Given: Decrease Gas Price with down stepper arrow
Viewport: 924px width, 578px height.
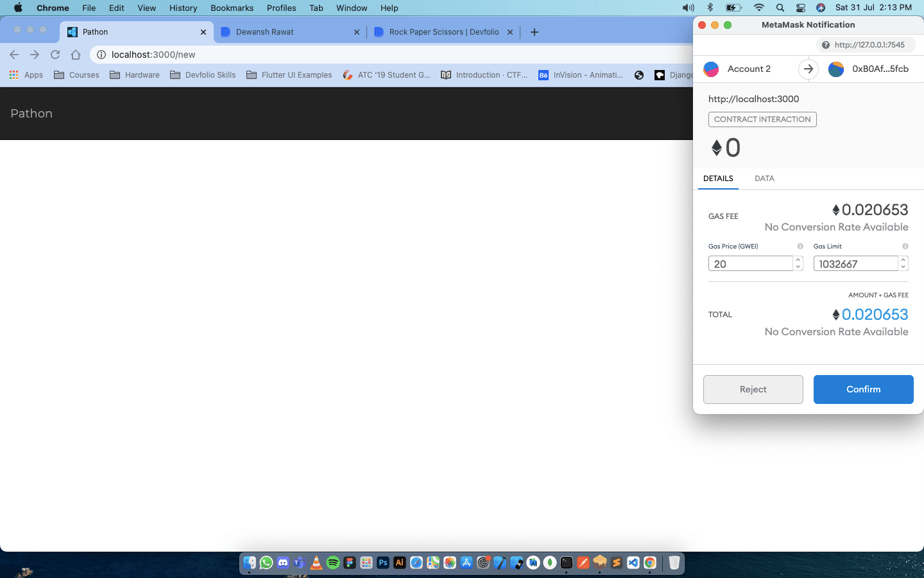Looking at the screenshot, I should (x=798, y=267).
